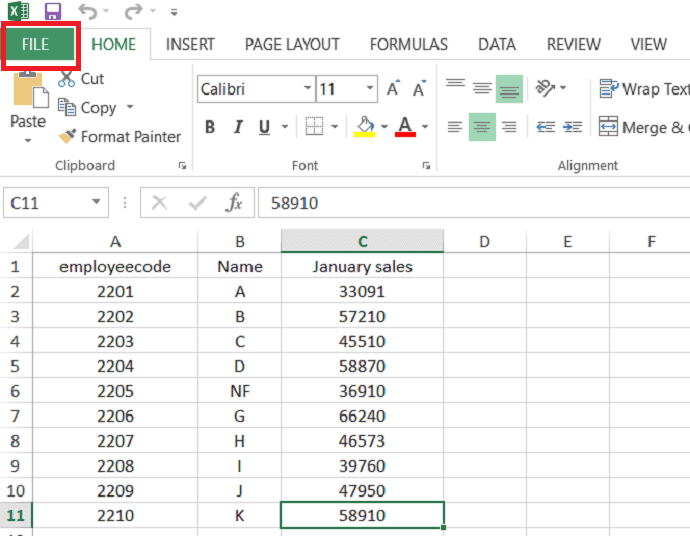Click the Decrease Indent icon
Viewport: 690px width, 536px height.
tap(545, 127)
